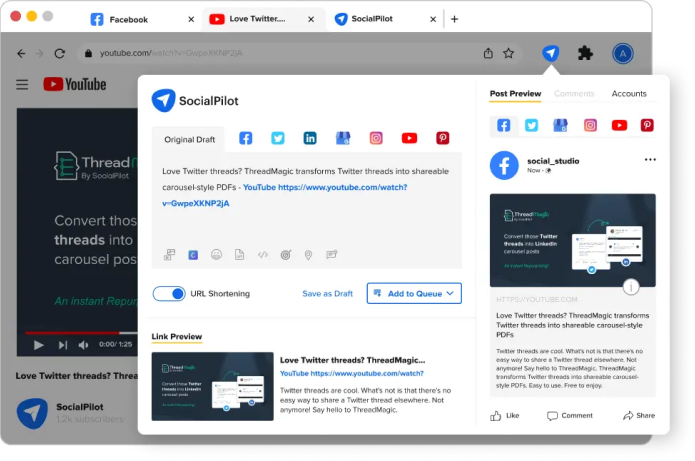Viewport: 695px width, 461px height.
Task: Preview Google Business post in Post Preview panel
Action: (560, 125)
